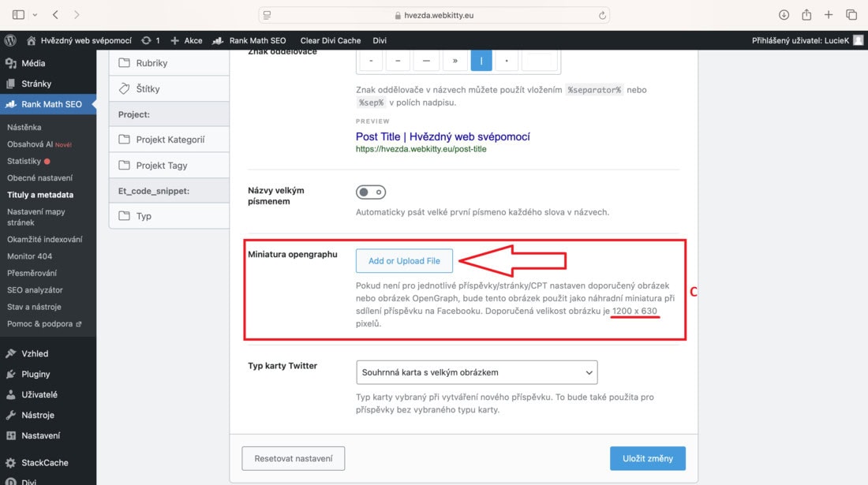Select the pipe separator character option
The width and height of the screenshot is (868, 485).
tap(481, 60)
